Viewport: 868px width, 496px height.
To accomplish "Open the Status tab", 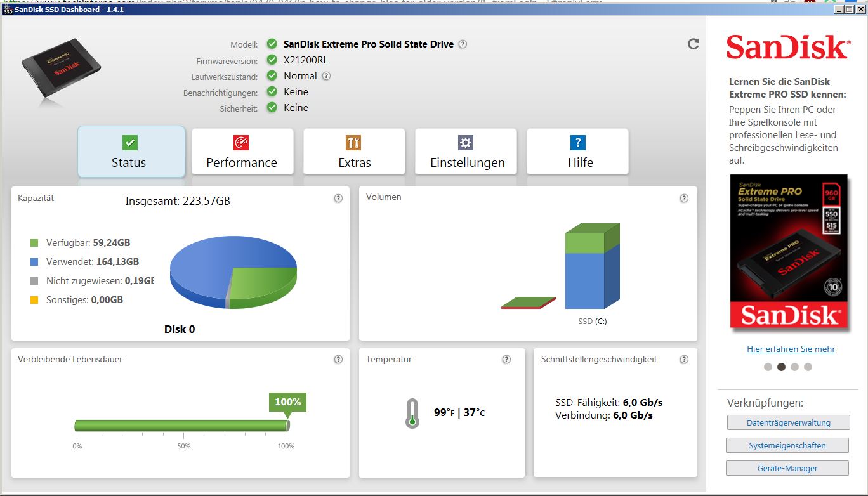I will (131, 152).
